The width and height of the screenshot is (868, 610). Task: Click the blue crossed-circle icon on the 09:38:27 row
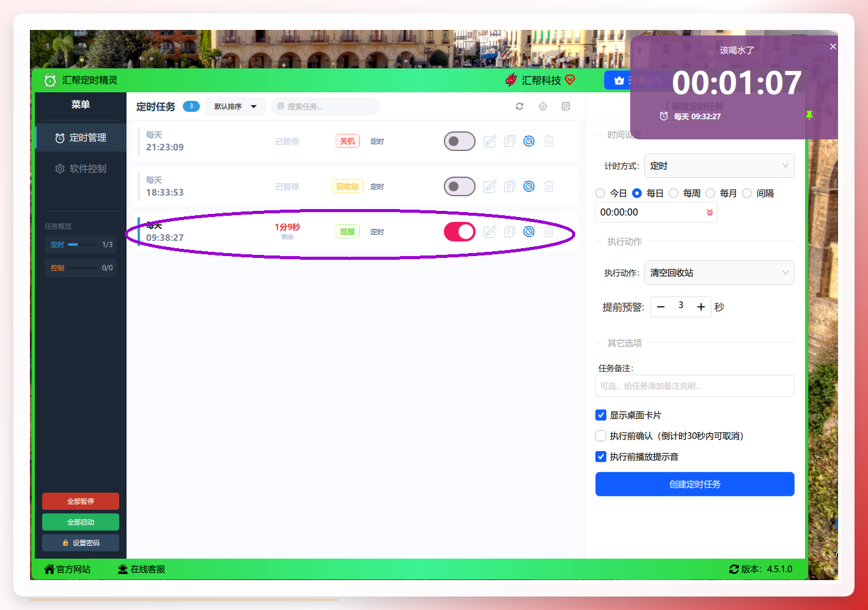pyautogui.click(x=529, y=232)
